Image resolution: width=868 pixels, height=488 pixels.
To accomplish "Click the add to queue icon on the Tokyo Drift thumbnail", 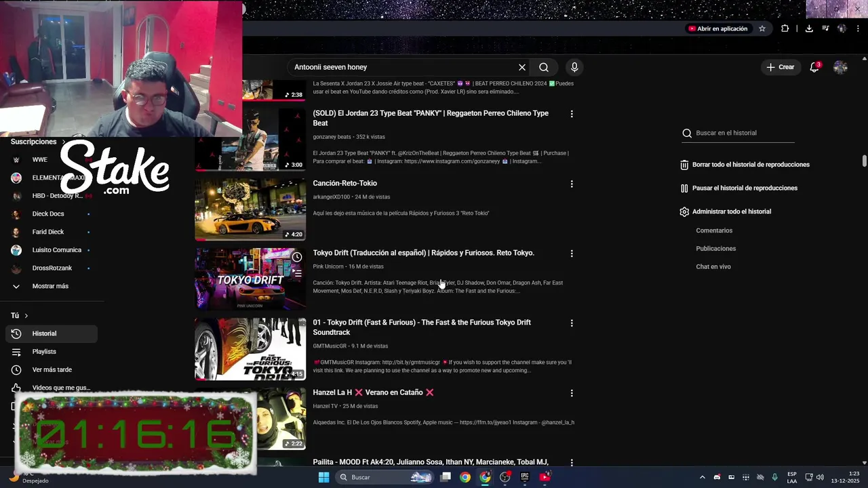I will tap(297, 274).
